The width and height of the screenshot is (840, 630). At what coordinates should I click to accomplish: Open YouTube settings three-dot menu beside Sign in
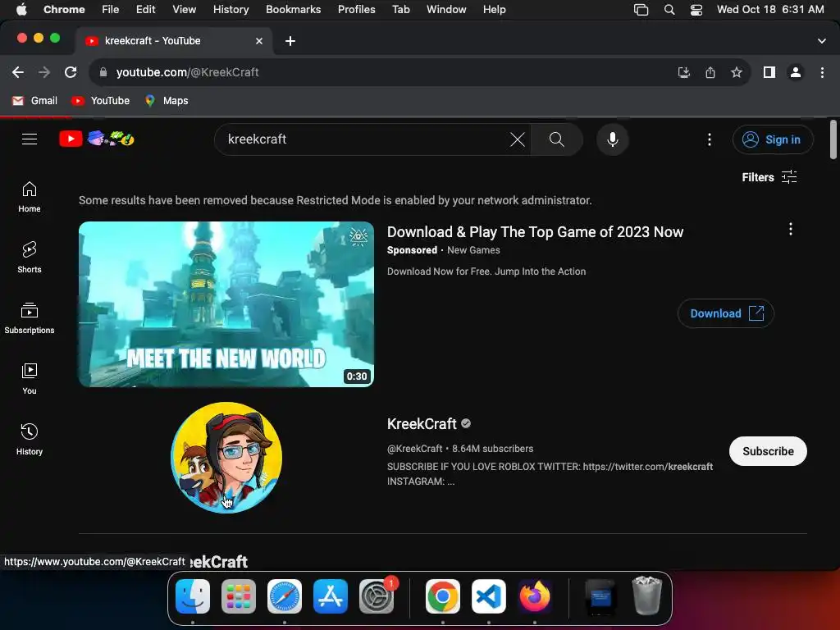(x=710, y=139)
